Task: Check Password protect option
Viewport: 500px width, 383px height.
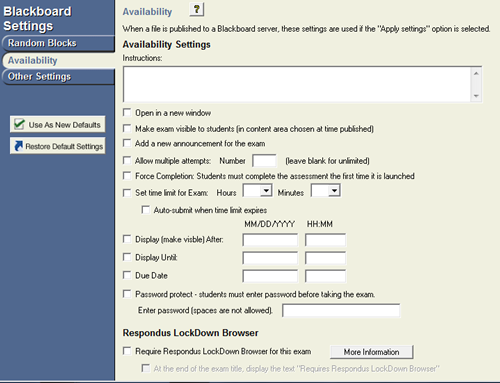Action: pyautogui.click(x=127, y=294)
